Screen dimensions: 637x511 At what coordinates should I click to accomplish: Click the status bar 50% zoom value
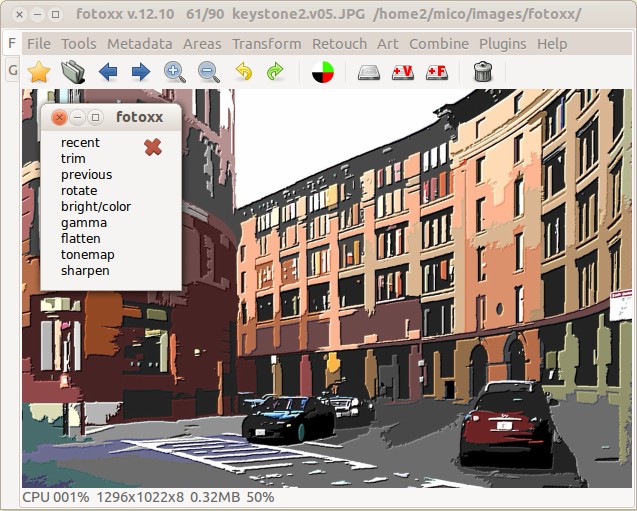[x=260, y=497]
